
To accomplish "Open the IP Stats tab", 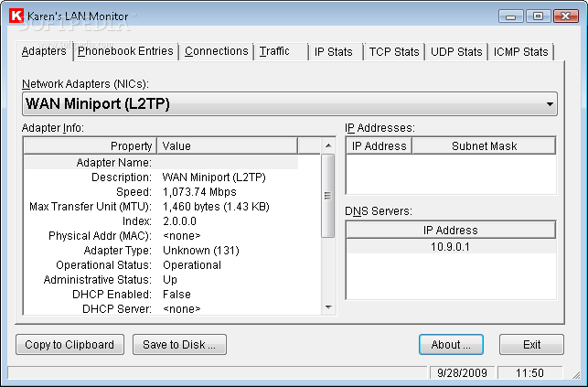I will tap(334, 52).
